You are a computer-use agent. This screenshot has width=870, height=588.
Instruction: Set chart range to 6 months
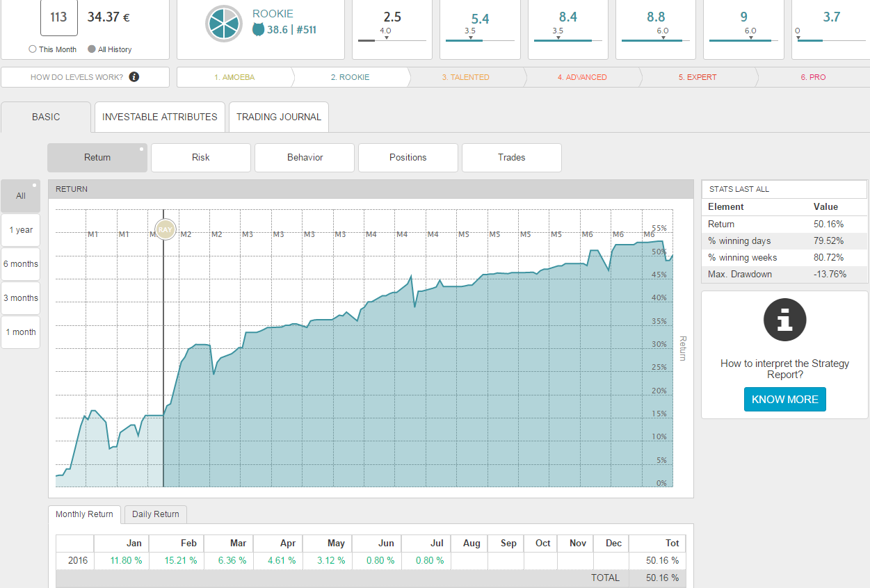click(x=21, y=264)
